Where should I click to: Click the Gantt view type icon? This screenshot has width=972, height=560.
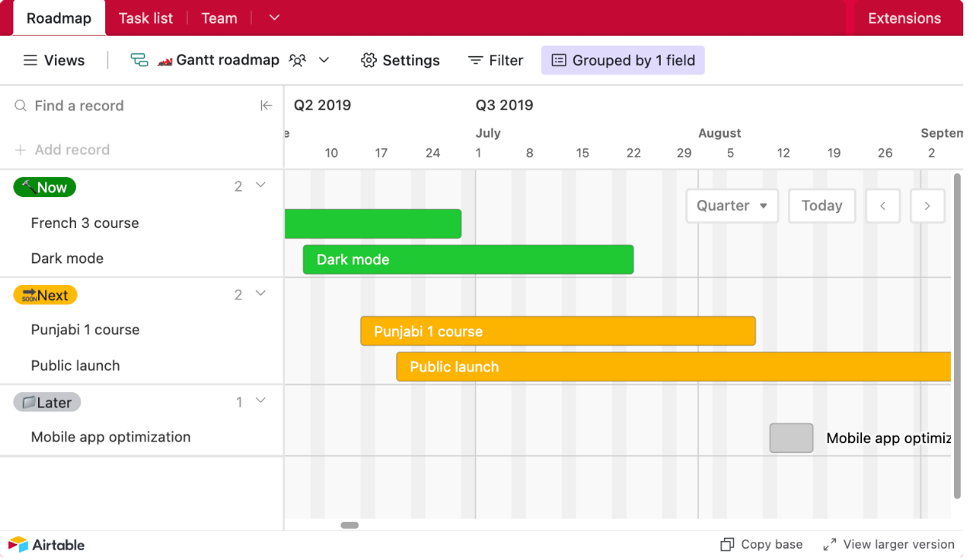pos(139,60)
